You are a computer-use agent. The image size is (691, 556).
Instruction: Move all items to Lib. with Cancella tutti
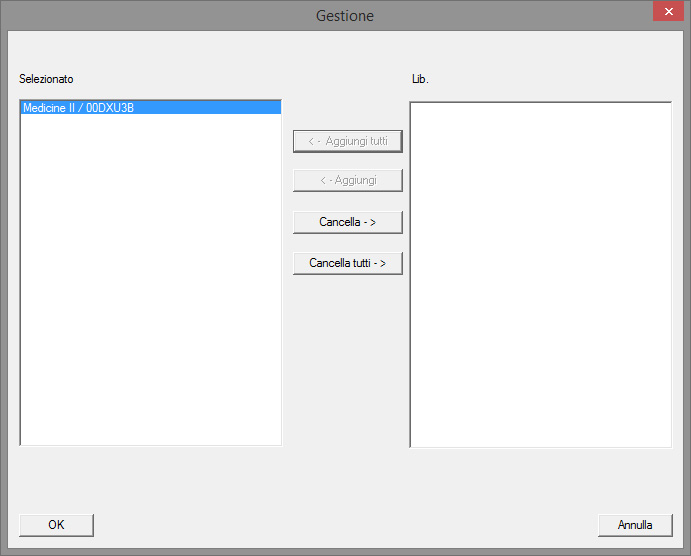[347, 263]
